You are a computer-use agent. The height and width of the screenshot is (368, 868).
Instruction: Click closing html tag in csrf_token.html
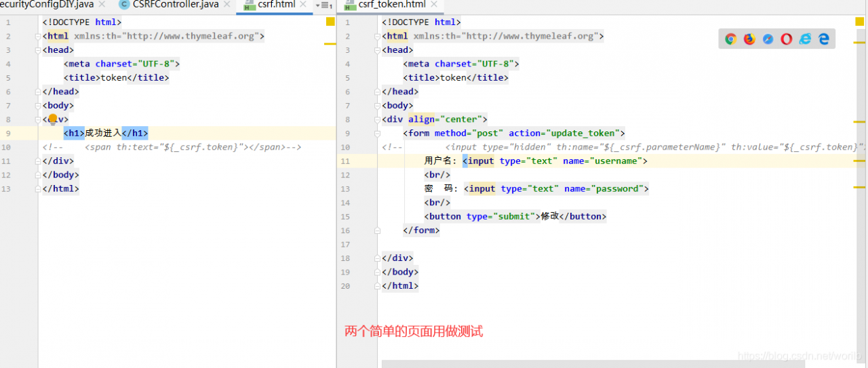[x=400, y=286]
